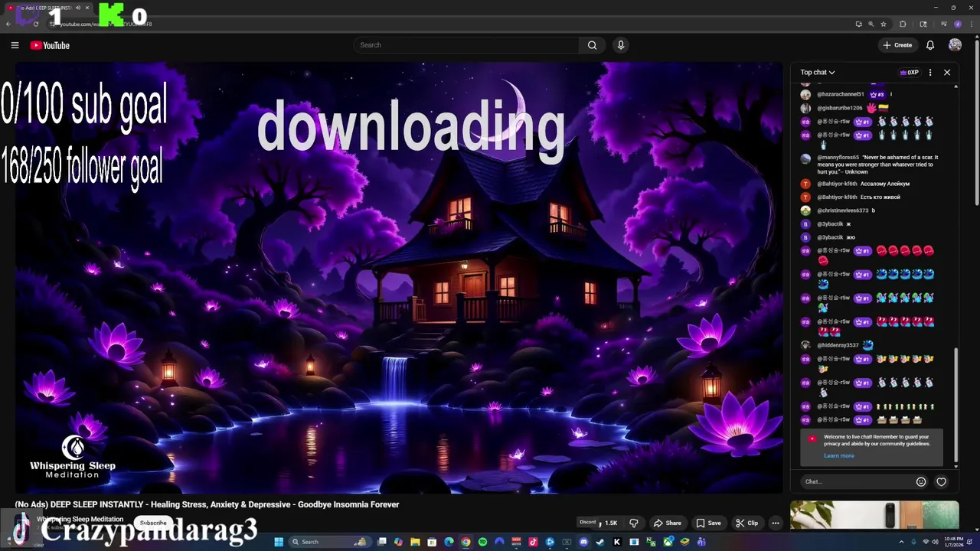Bookmark this page with the star icon

point(884,24)
